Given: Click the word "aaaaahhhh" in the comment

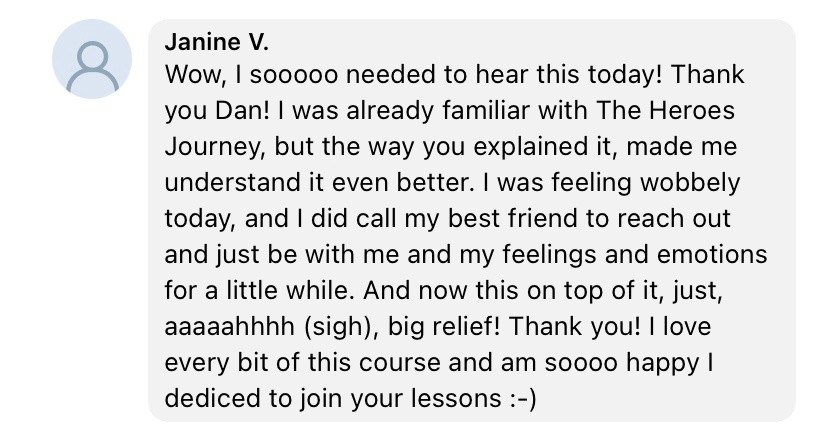Looking at the screenshot, I should [x=230, y=327].
